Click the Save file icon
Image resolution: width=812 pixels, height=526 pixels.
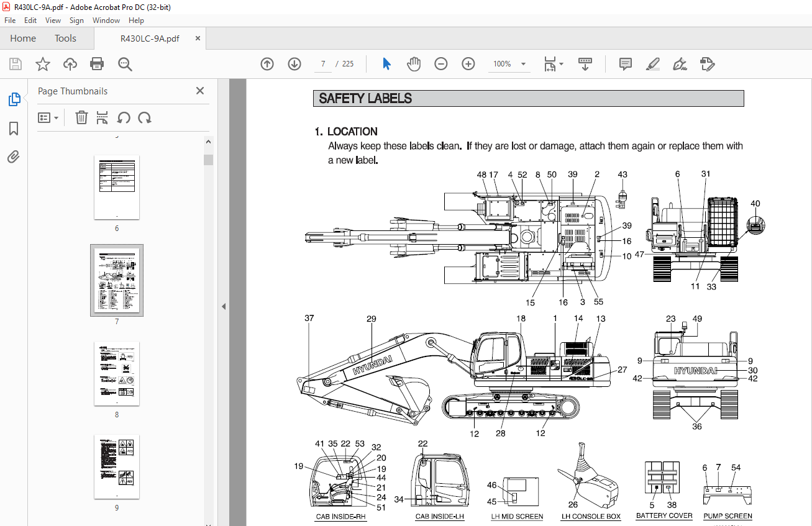tap(16, 64)
